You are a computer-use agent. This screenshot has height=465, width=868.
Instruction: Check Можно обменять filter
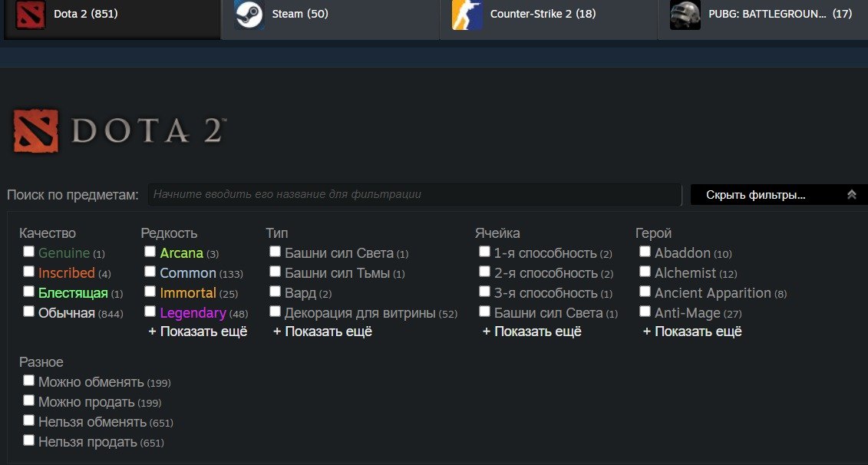[29, 381]
